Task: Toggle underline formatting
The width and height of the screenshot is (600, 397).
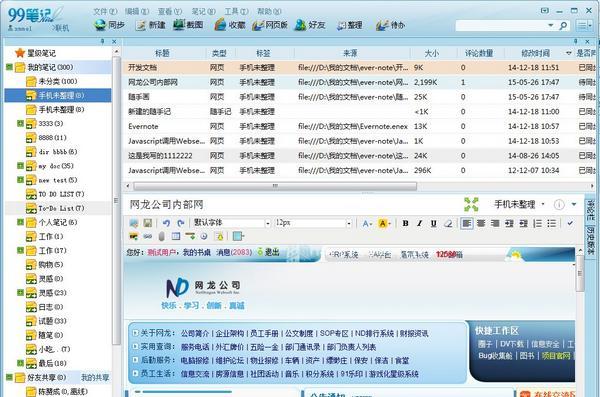Action: tap(434, 223)
